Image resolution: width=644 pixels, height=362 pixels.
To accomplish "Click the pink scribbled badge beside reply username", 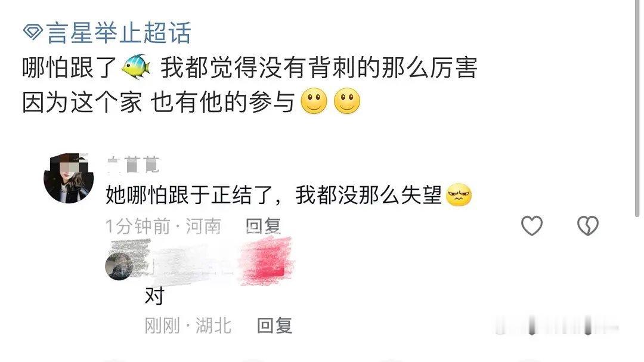I will 266,262.
